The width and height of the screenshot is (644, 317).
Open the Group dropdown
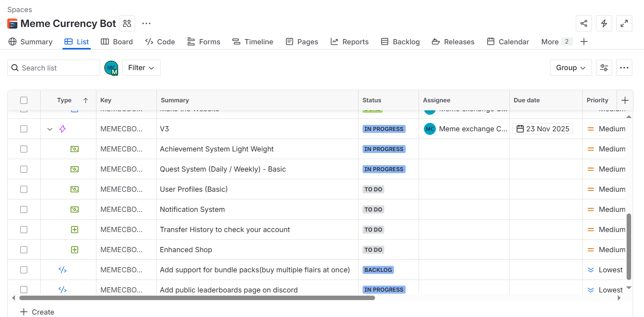[x=570, y=68]
